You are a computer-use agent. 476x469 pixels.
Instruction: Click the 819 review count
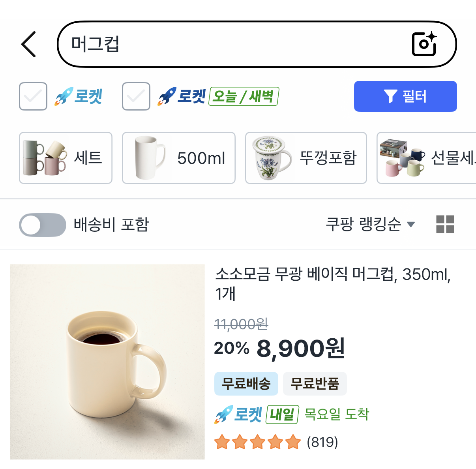tap(322, 442)
